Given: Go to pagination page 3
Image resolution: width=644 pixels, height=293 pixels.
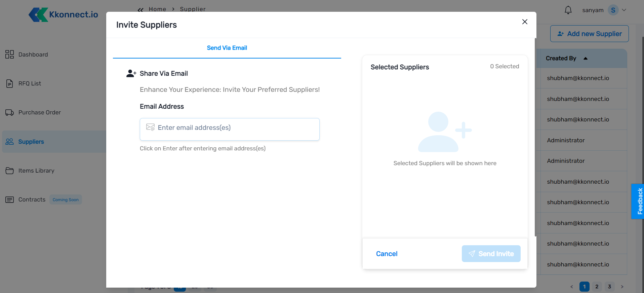Looking at the screenshot, I should [x=609, y=287].
